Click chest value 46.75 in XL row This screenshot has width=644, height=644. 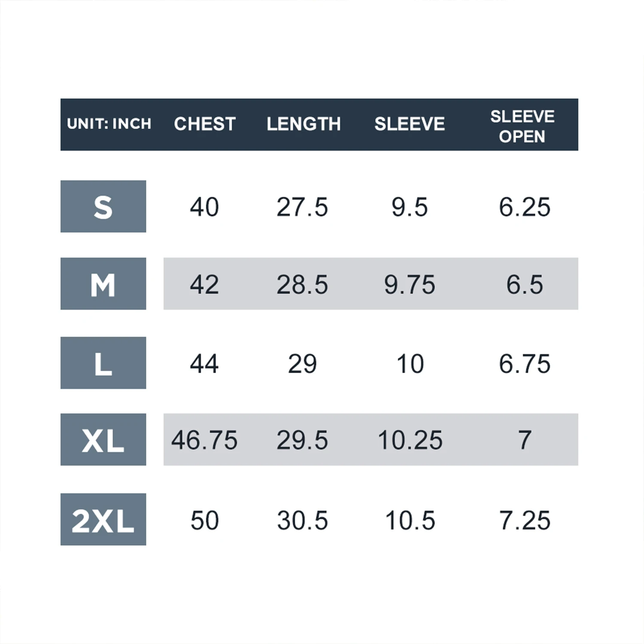coord(204,440)
